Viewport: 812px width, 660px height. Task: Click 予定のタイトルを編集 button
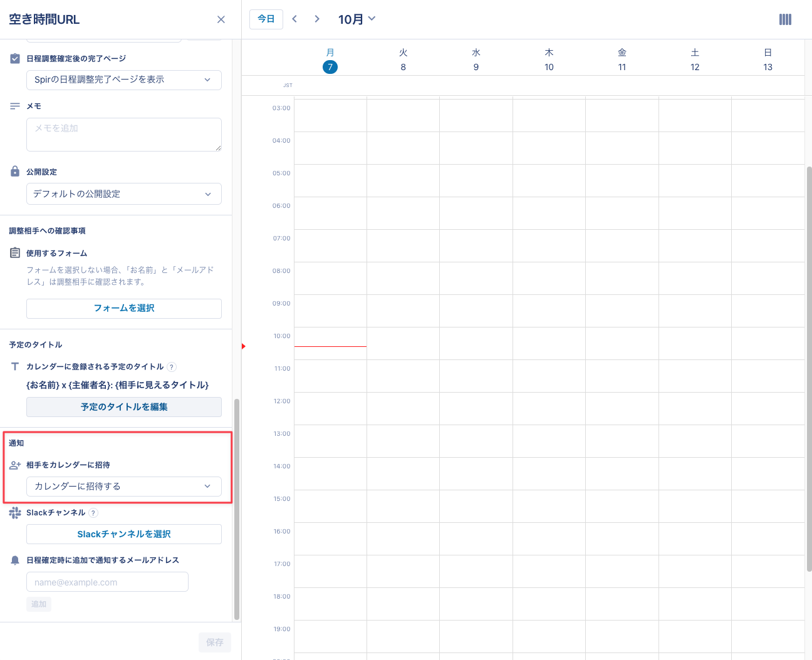pos(124,407)
